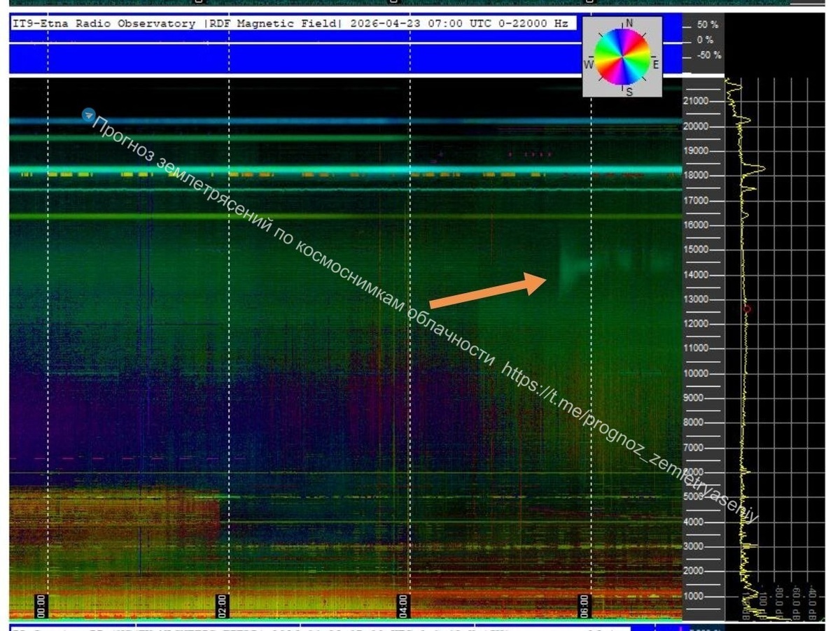Image resolution: width=840 pixels, height=631 pixels.
Task: Click the -50 % scale label
Action: 708,55
